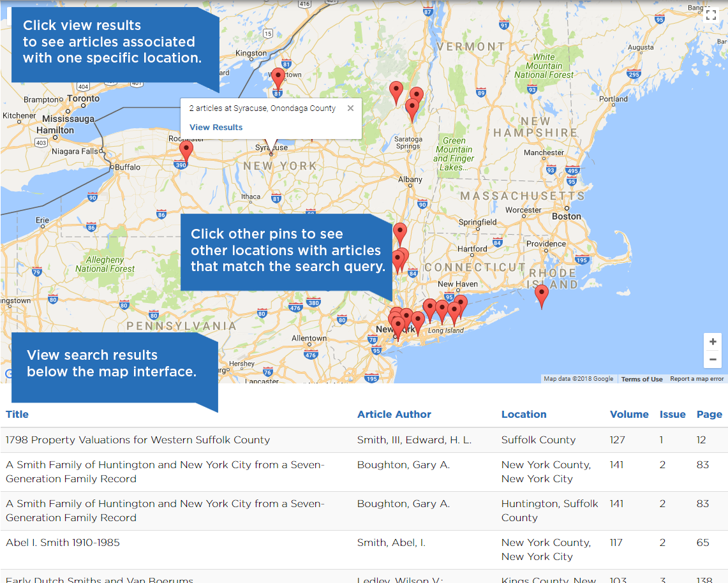The image size is (728, 583).
Task: Click Report a map error
Action: pos(697,379)
